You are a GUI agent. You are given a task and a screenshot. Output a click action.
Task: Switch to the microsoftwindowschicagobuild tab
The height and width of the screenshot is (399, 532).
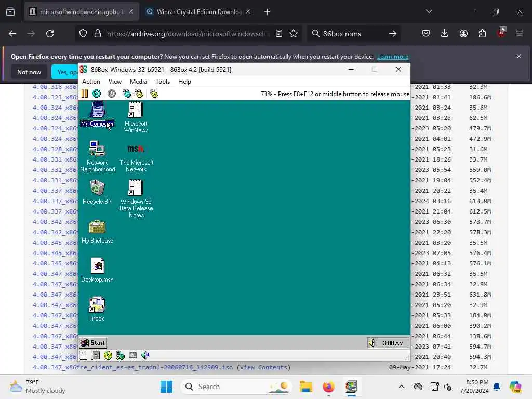point(82,12)
